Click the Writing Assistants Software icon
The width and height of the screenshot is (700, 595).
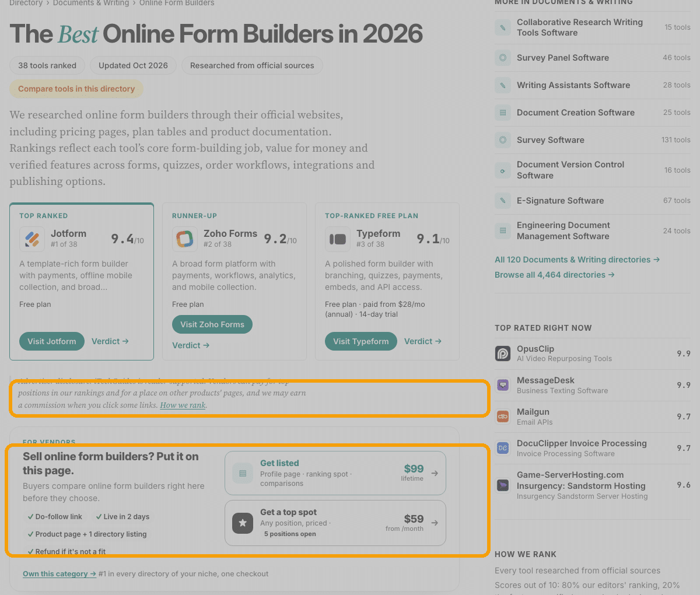503,85
